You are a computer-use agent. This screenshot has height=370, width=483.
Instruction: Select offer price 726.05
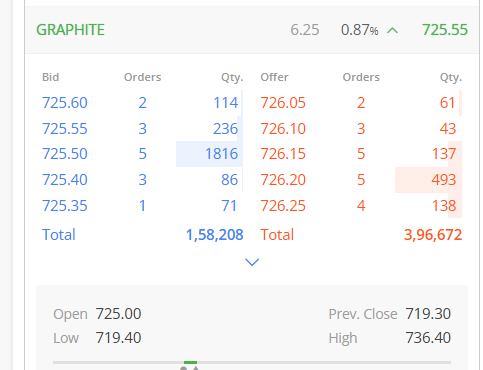[283, 103]
